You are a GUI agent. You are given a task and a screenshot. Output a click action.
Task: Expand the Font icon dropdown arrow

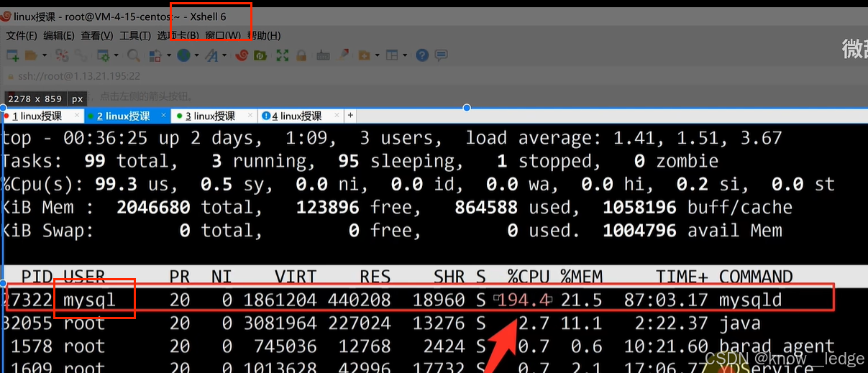(x=224, y=55)
